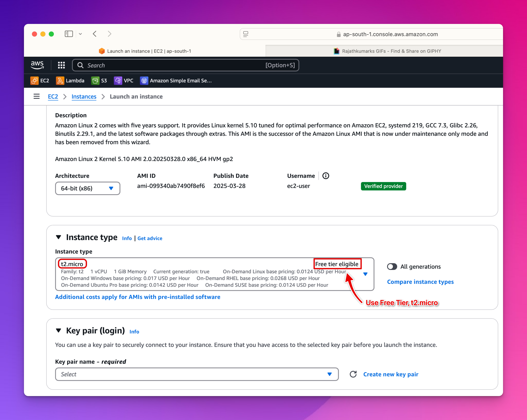Collapse the Instance type section

pos(58,237)
